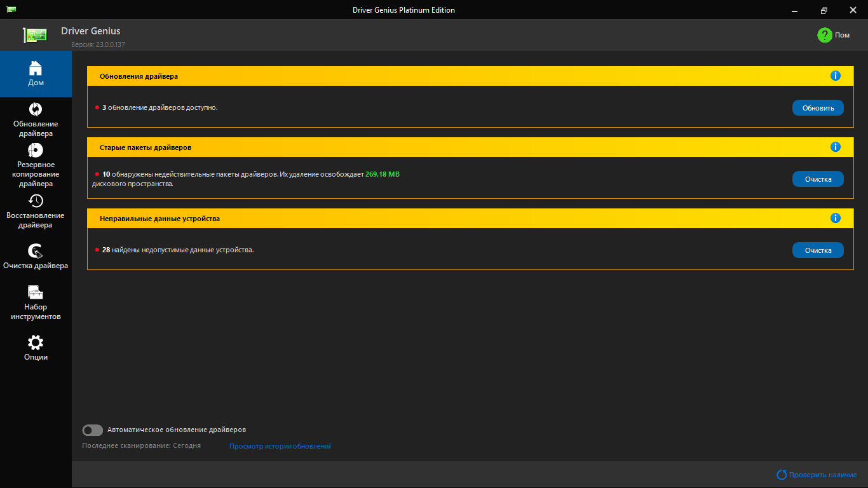Click the 'Версия: 23.0.0.137' text
The height and width of the screenshot is (488, 868).
tap(98, 44)
